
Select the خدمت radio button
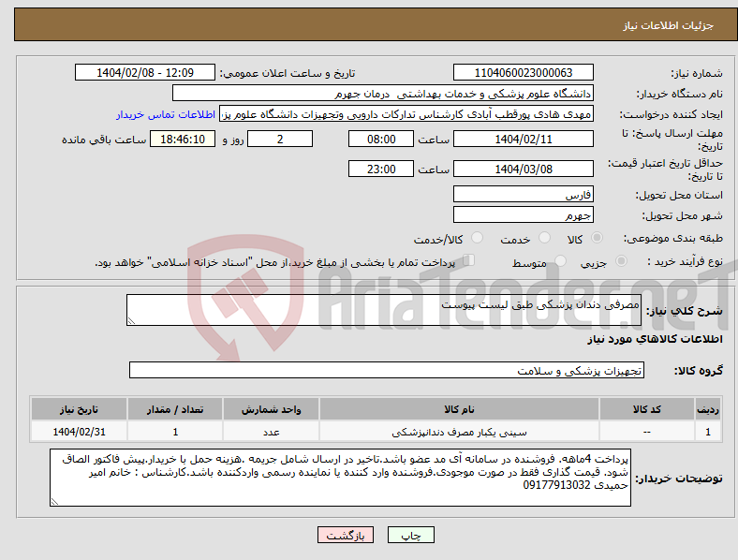[x=544, y=238]
